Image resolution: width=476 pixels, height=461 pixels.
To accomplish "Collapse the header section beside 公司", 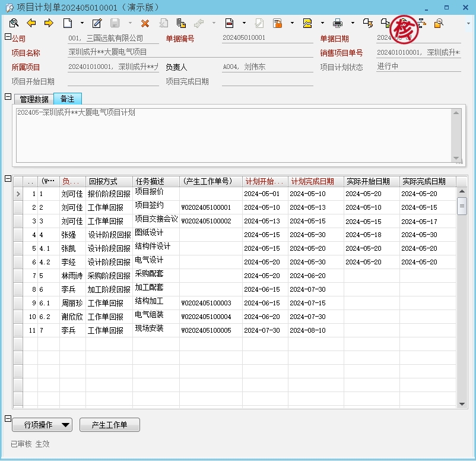I will (x=8, y=37).
